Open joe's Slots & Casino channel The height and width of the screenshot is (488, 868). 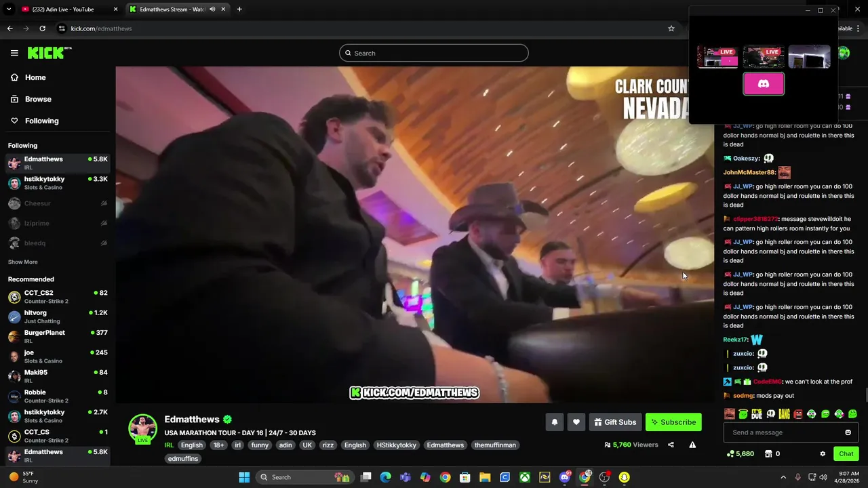[x=57, y=356]
